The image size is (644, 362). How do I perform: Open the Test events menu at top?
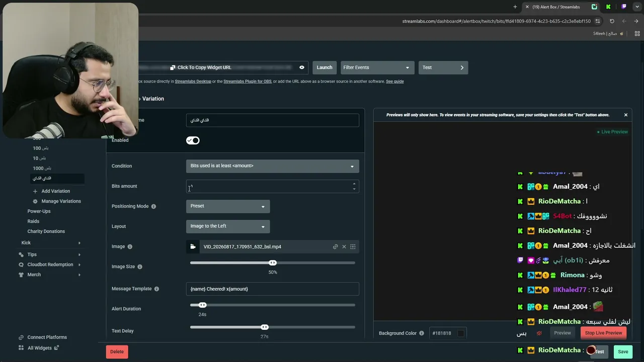443,67
